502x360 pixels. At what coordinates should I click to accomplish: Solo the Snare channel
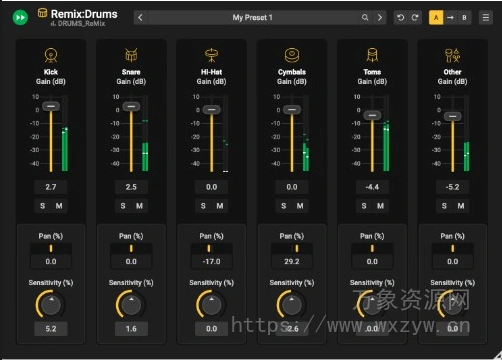[x=123, y=206]
